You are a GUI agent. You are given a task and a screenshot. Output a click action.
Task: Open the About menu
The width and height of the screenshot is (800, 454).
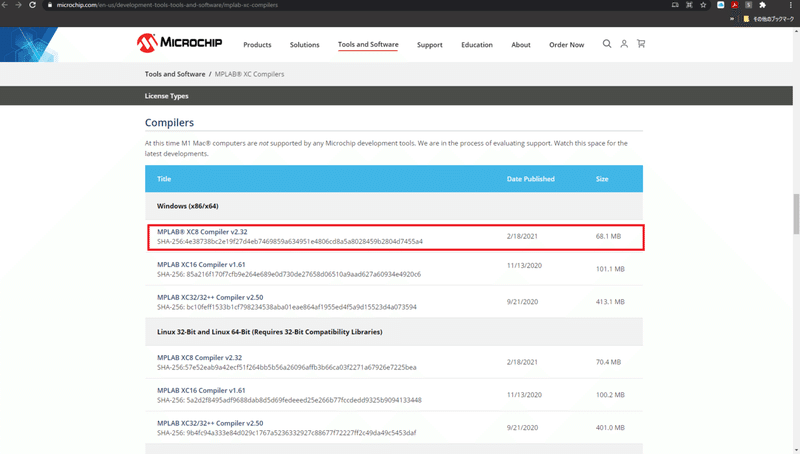(521, 45)
